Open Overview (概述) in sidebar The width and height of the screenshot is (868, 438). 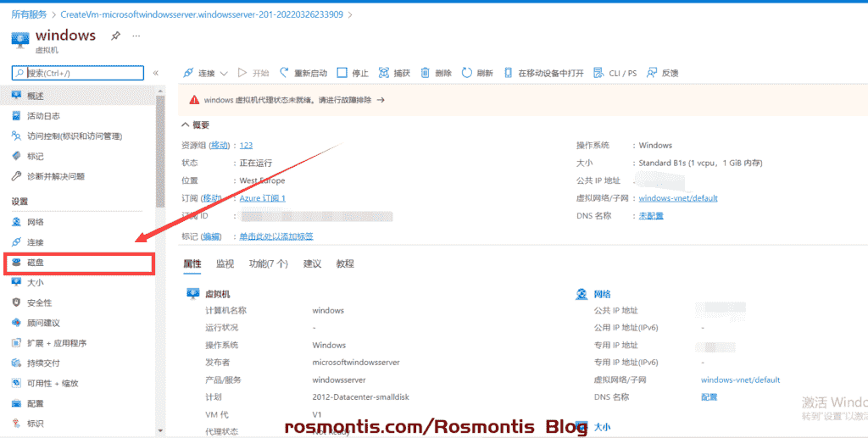[x=78, y=96]
